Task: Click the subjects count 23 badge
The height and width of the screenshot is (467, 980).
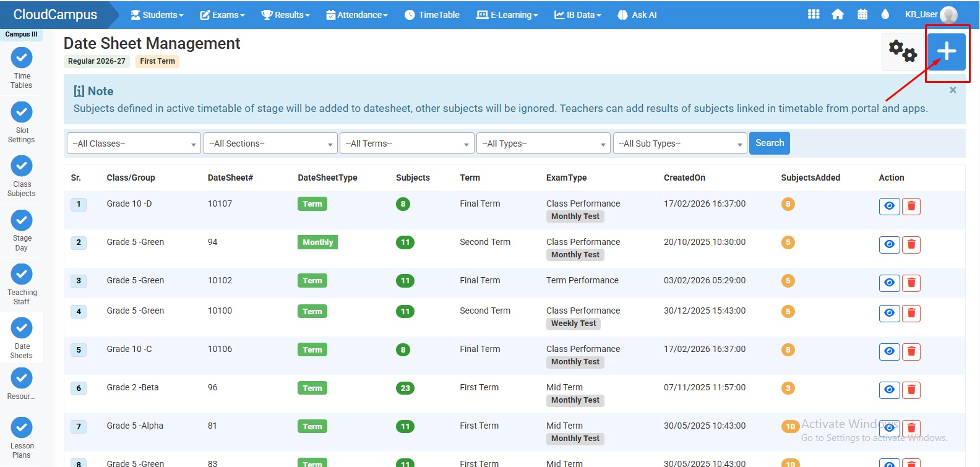Action: (x=405, y=388)
